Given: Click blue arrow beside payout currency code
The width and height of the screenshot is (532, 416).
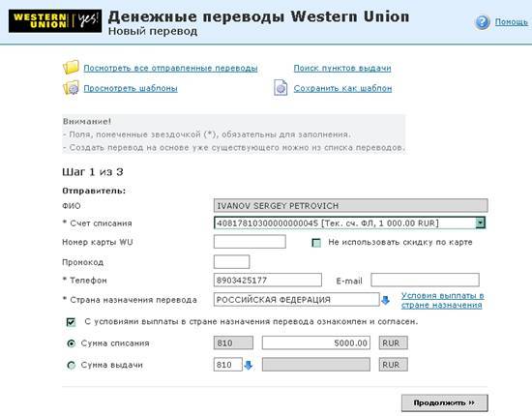Looking at the screenshot, I should click(249, 365).
